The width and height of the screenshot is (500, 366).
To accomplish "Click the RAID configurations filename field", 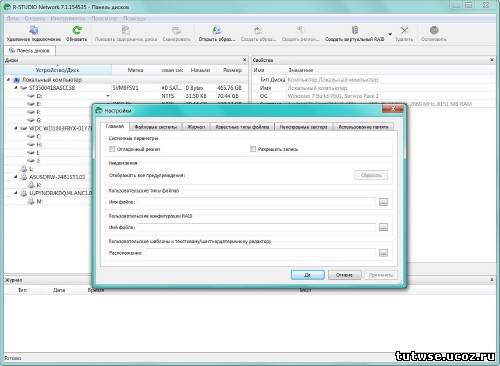I will tap(257, 227).
